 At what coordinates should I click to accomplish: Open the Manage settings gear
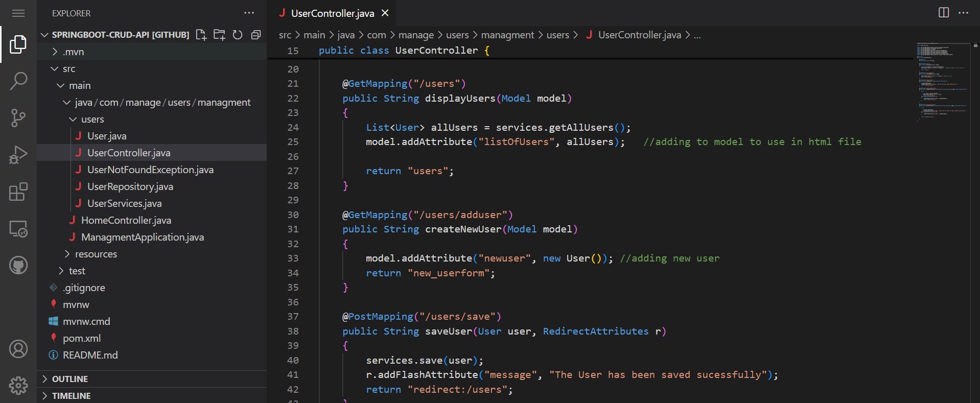[x=18, y=385]
